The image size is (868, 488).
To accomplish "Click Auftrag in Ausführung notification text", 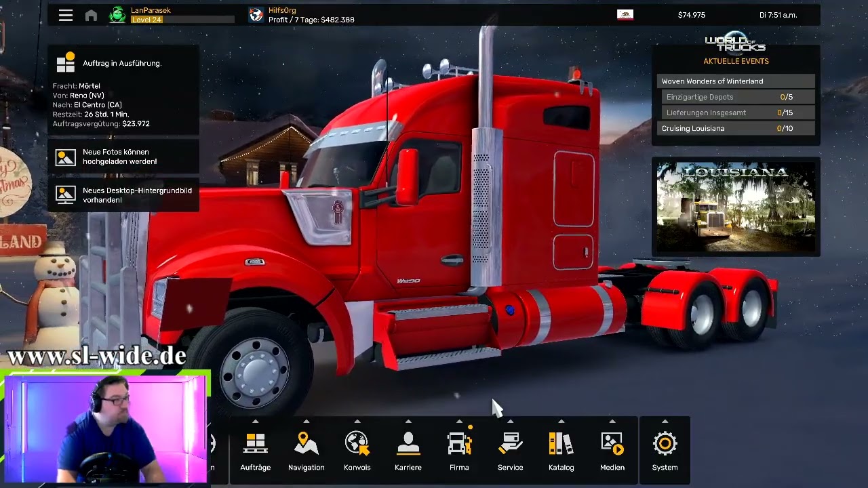I will [122, 63].
